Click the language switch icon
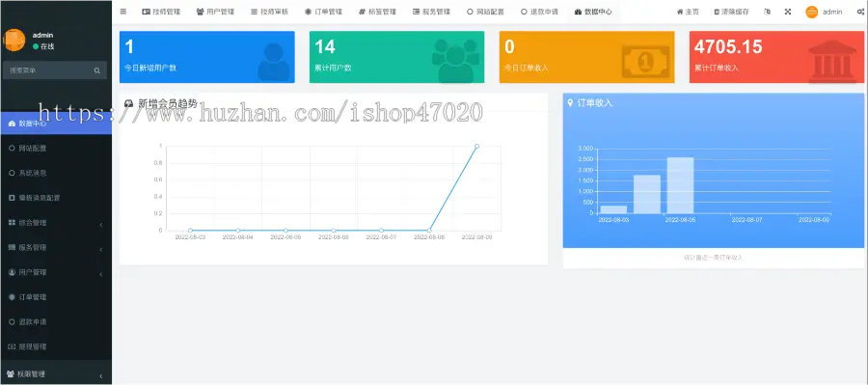 (768, 12)
